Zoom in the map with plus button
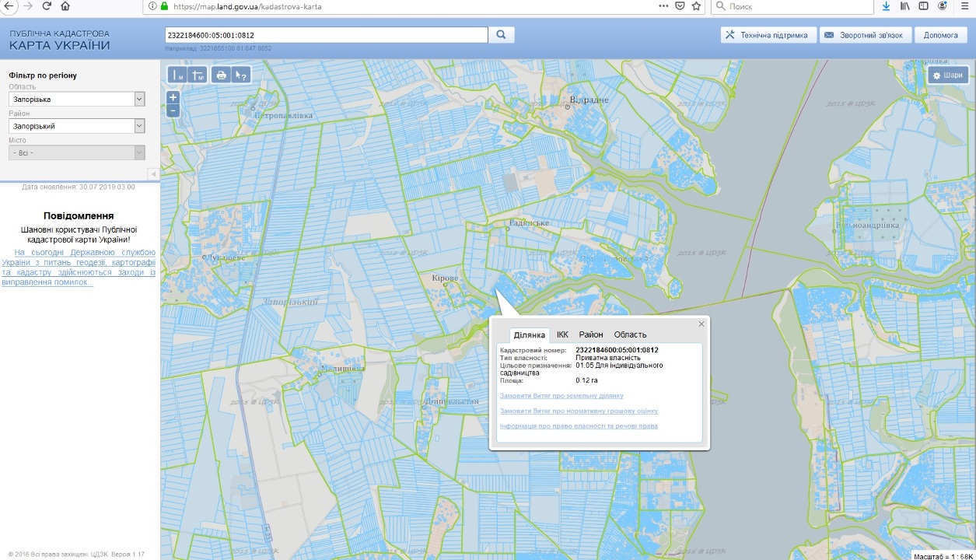The height and width of the screenshot is (560, 976). point(173,98)
